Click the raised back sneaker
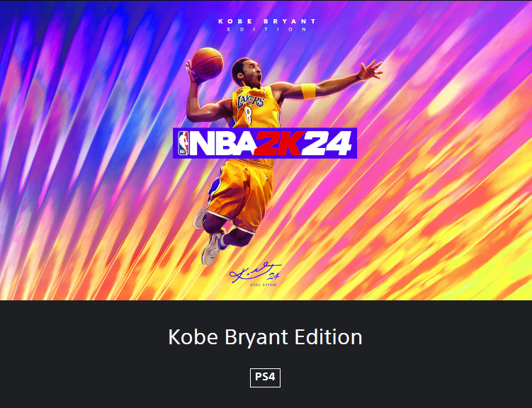This screenshot has width=532, height=408. pos(200,217)
